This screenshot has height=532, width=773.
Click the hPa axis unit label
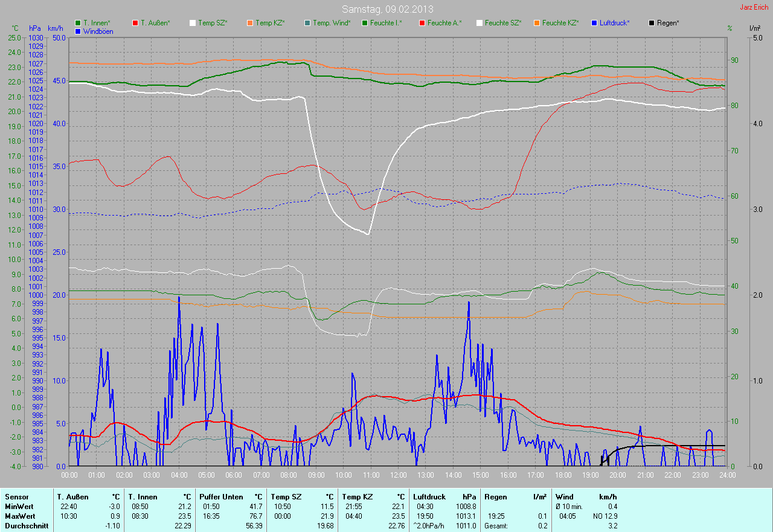click(35, 28)
